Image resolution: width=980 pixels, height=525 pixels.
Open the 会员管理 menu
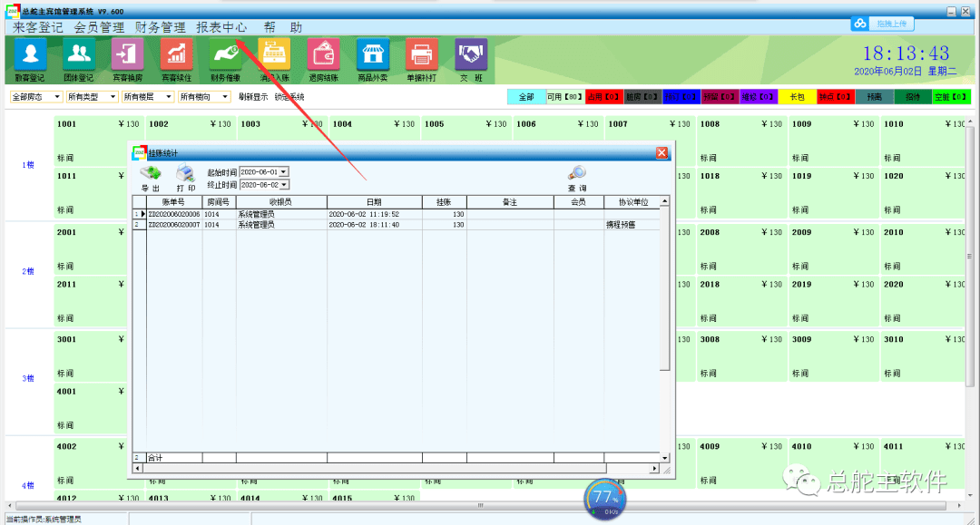(99, 27)
